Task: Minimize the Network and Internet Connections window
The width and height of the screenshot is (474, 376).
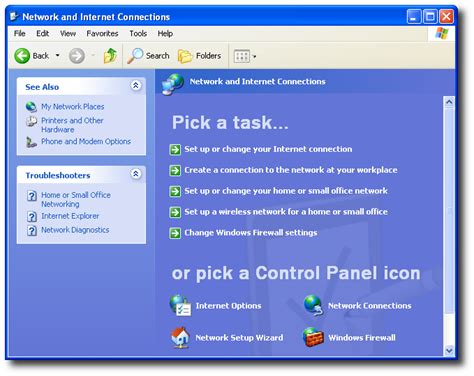Action: pos(414,17)
